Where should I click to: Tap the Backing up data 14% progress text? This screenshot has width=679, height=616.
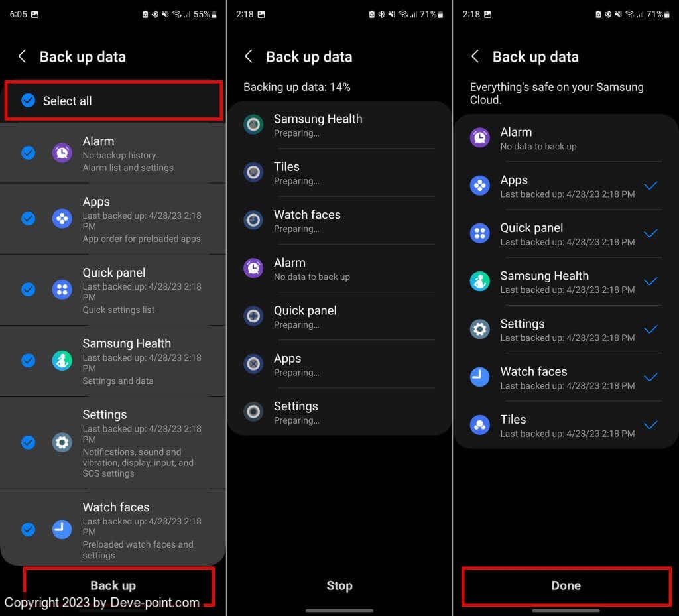click(297, 87)
